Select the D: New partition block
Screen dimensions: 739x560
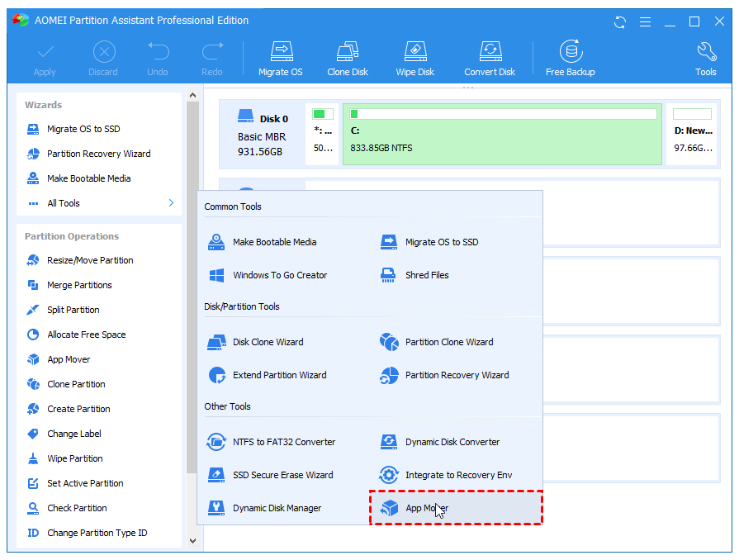(692, 135)
